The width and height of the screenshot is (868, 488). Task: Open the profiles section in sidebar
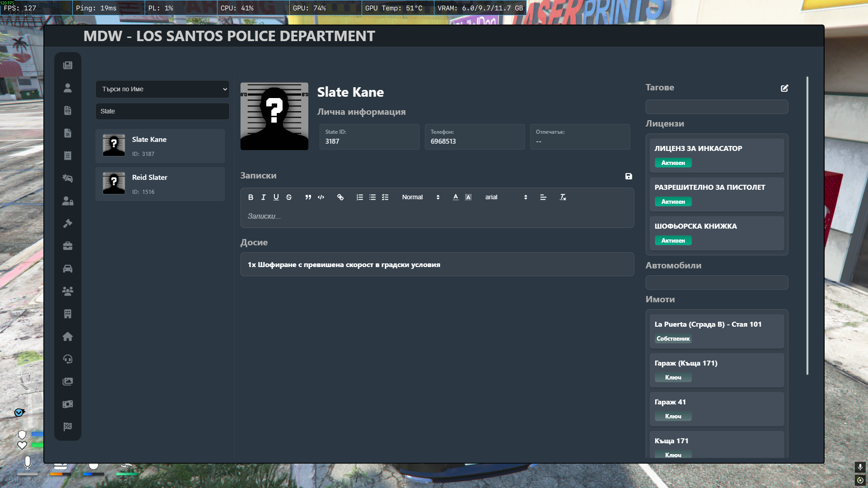pyautogui.click(x=68, y=88)
